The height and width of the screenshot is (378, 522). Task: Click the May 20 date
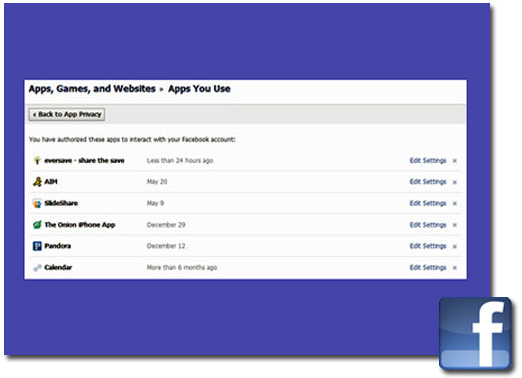click(157, 182)
